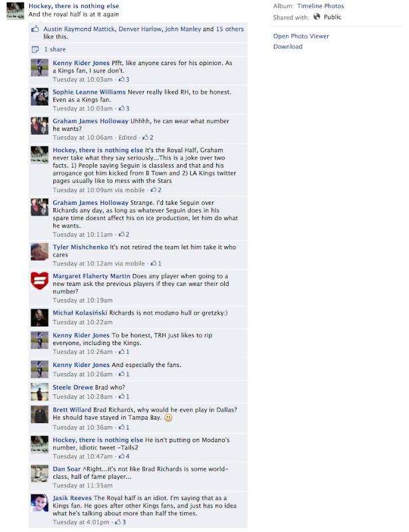Open Austin Raymond Mattick's profile

pos(79,29)
